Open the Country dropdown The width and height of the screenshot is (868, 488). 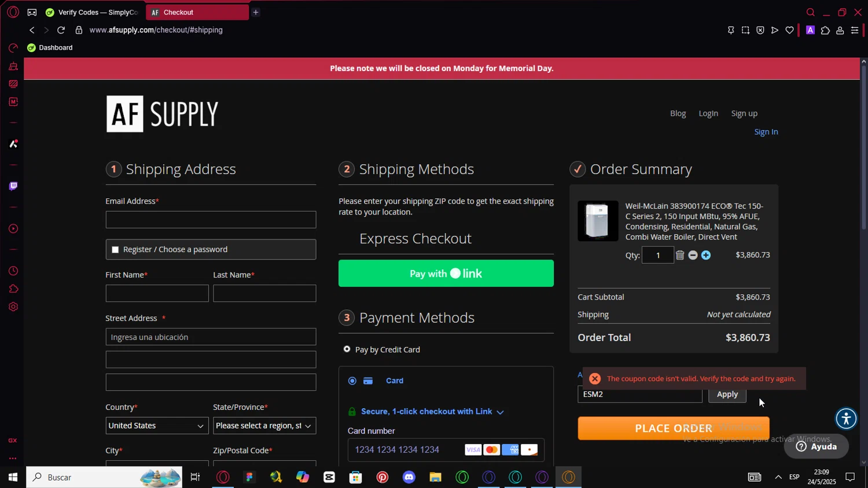tap(157, 426)
